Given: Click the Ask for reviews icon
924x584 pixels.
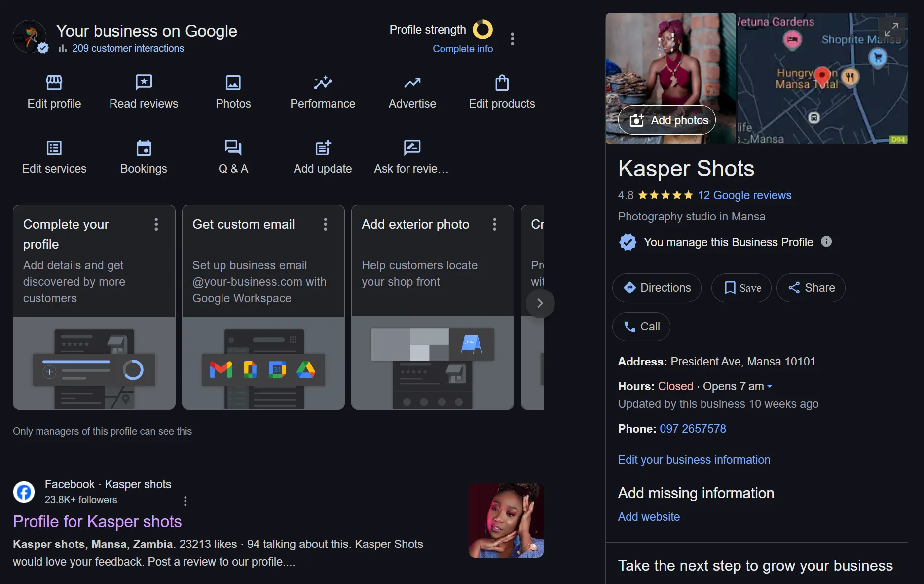Looking at the screenshot, I should click(412, 147).
